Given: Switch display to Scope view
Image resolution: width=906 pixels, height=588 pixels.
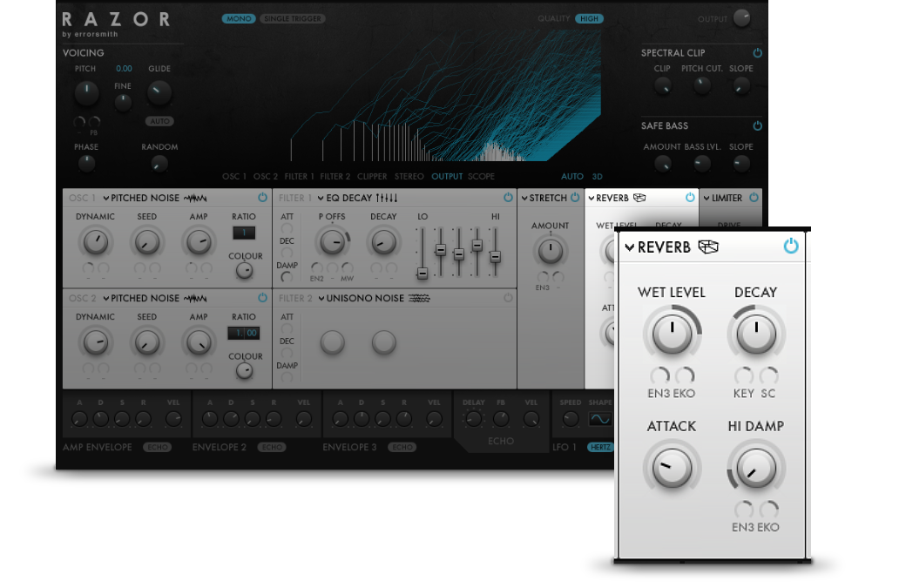Looking at the screenshot, I should 481,177.
